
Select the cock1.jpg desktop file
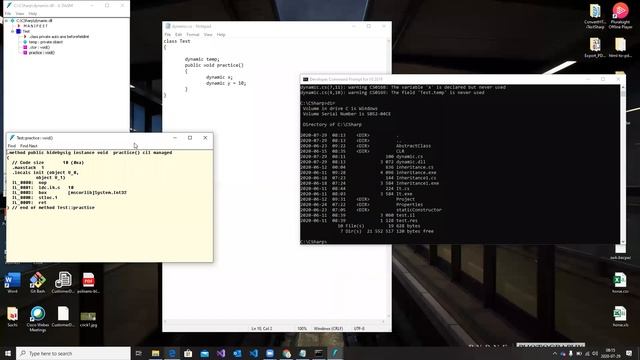click(x=88, y=319)
